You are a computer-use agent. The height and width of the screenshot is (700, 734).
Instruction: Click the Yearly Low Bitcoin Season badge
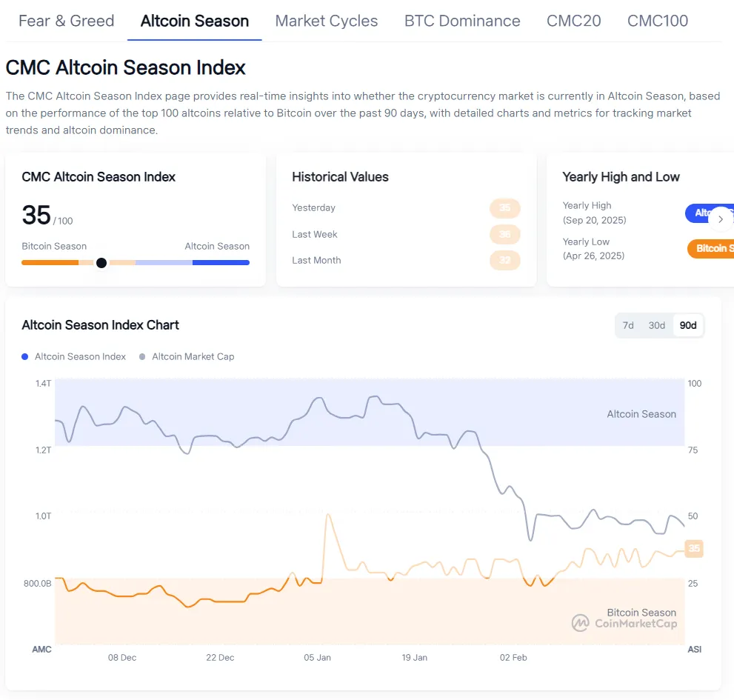click(713, 248)
